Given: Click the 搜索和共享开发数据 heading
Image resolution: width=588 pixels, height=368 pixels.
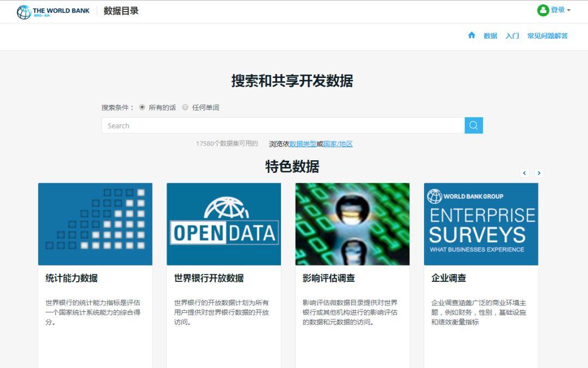Looking at the screenshot, I should (292, 81).
